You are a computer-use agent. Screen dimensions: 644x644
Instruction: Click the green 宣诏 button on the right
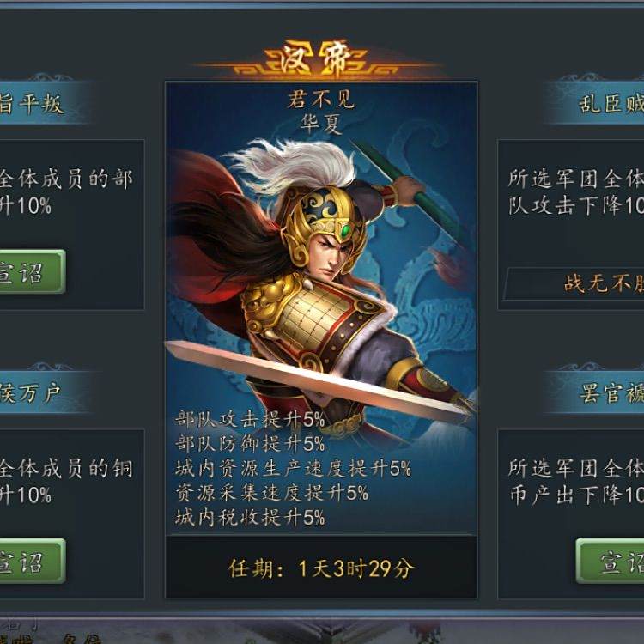pyautogui.click(x=611, y=561)
